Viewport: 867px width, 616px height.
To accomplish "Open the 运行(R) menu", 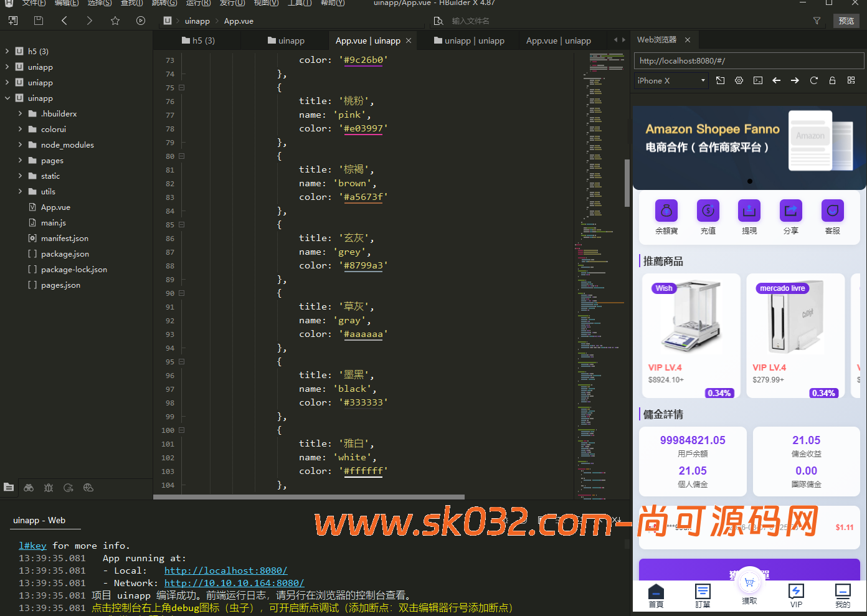I will pyautogui.click(x=198, y=3).
